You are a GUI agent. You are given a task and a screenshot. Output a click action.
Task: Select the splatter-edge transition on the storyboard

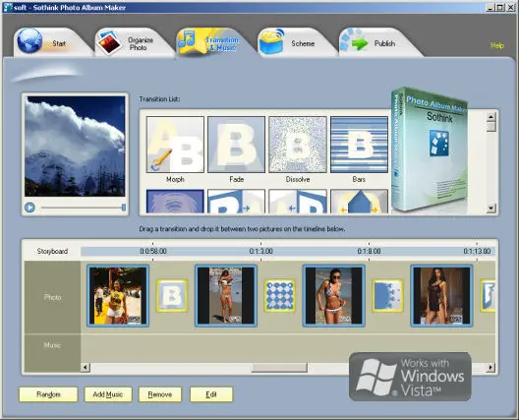click(x=388, y=296)
